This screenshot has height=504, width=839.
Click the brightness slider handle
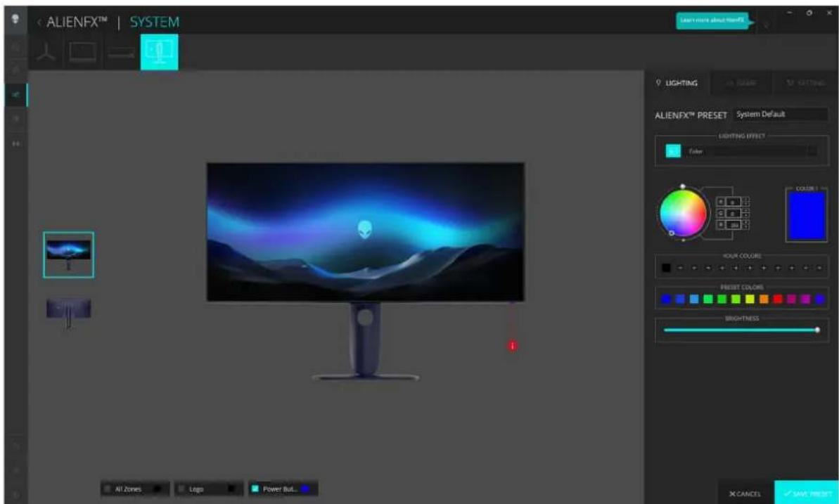pos(817,330)
